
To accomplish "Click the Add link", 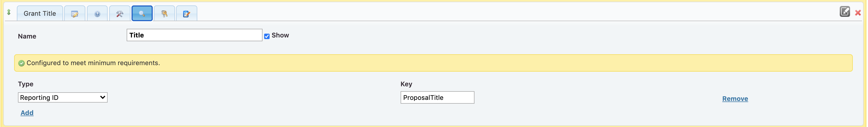I will (x=27, y=113).
